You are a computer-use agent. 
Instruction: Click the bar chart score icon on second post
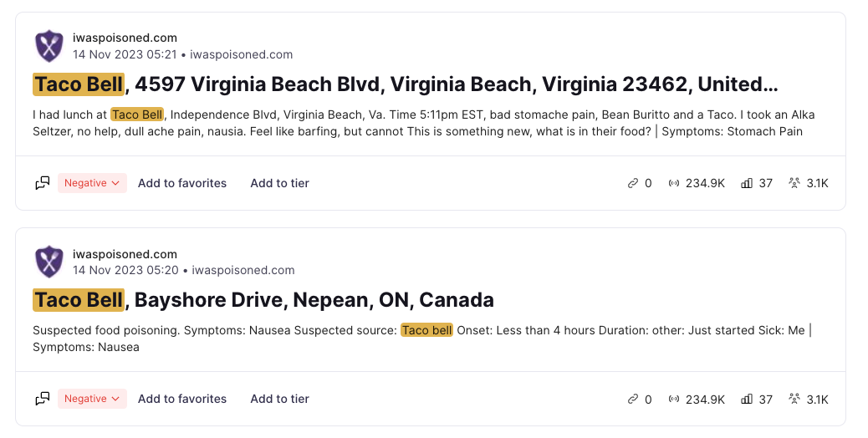click(747, 399)
